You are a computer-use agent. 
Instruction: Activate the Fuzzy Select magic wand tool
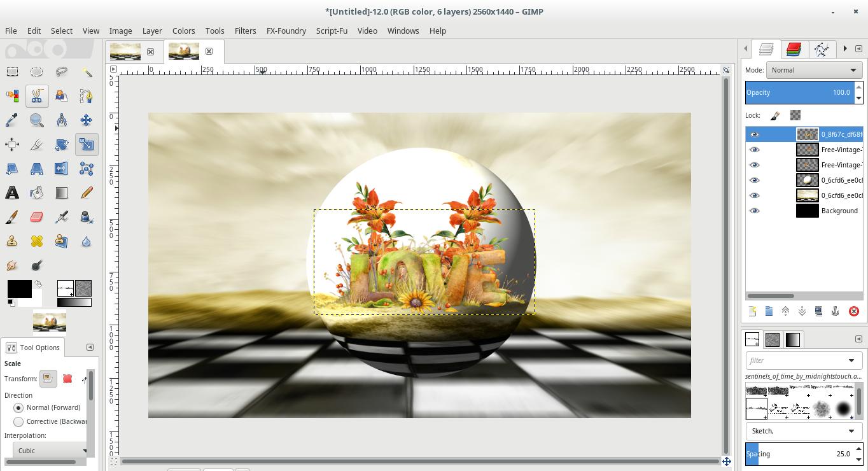tap(87, 72)
